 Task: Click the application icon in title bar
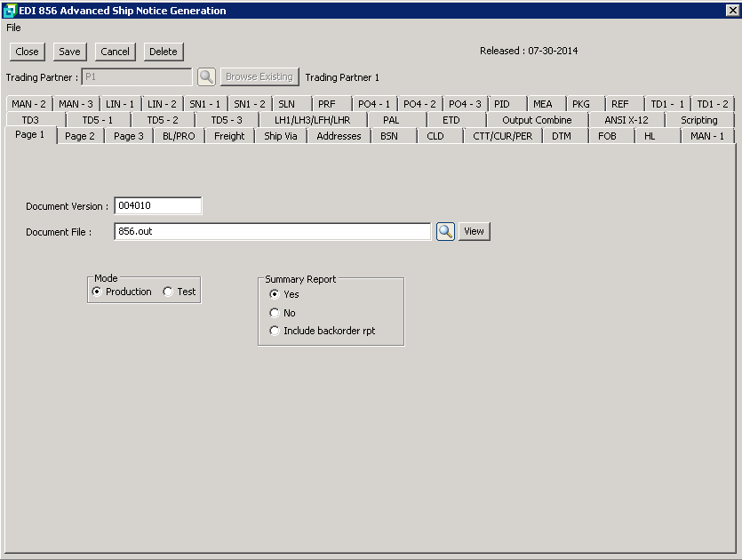coord(10,11)
